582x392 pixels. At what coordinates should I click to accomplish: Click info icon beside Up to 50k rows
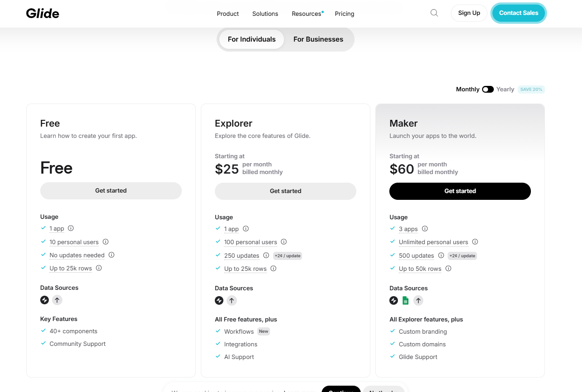(x=448, y=269)
